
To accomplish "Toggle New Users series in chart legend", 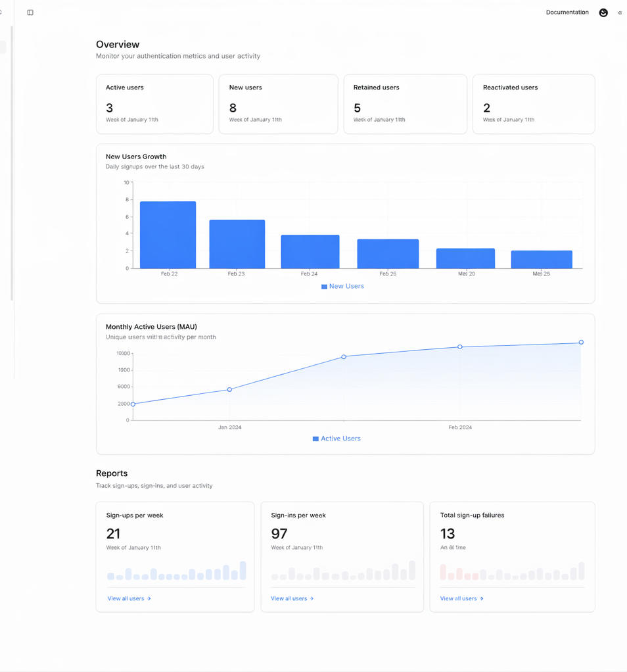I will 342,287.
